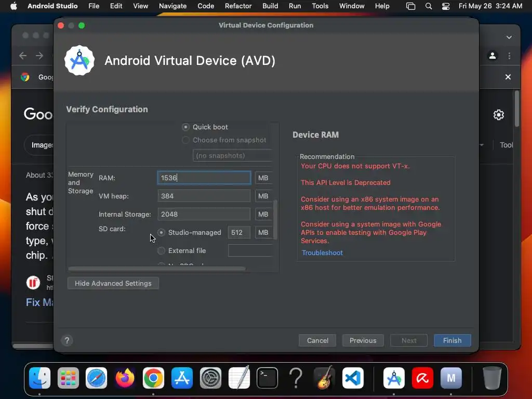Open System Settings dock icon
532x399 pixels.
coord(210,378)
